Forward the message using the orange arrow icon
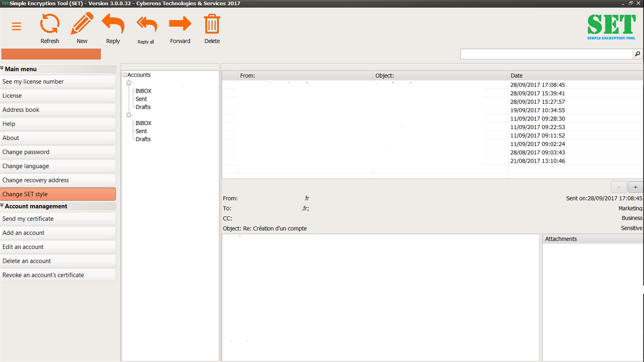The width and height of the screenshot is (644, 362). coord(180,23)
